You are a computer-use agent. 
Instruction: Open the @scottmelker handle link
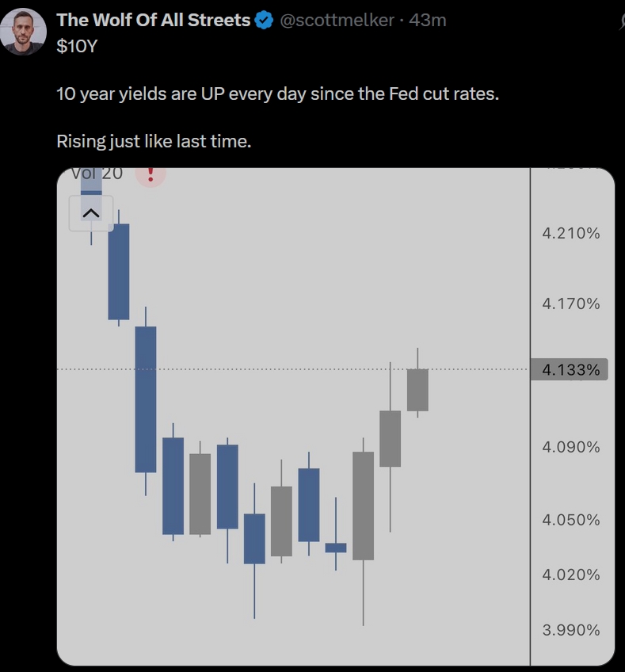click(x=337, y=21)
